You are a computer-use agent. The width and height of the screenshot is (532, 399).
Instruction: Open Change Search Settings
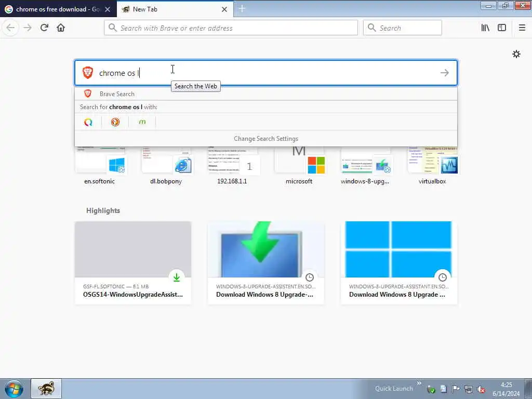point(266,138)
